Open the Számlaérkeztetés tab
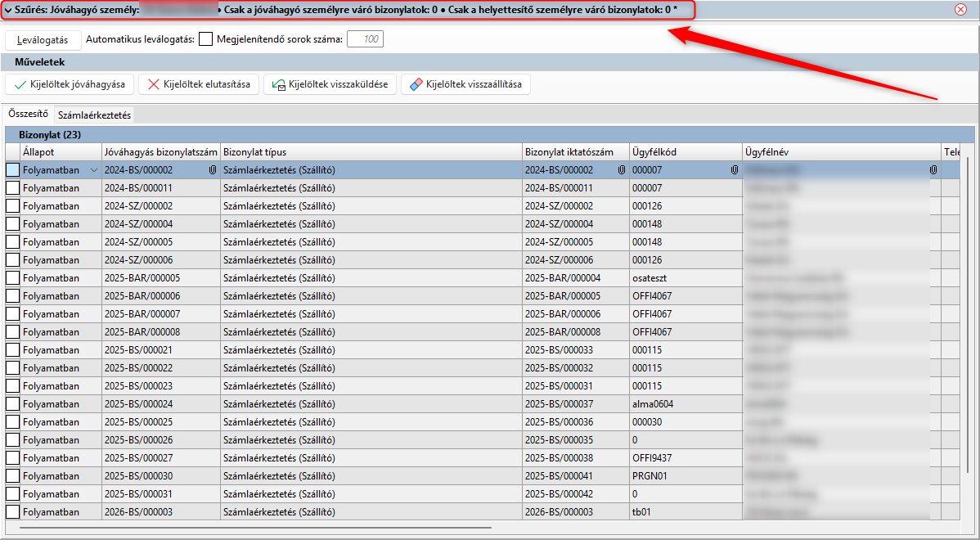 [94, 115]
